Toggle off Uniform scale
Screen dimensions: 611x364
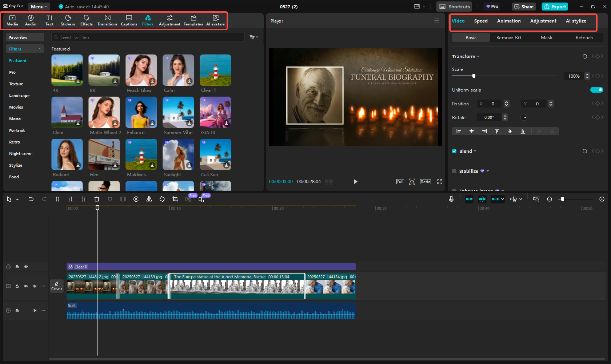pos(596,90)
